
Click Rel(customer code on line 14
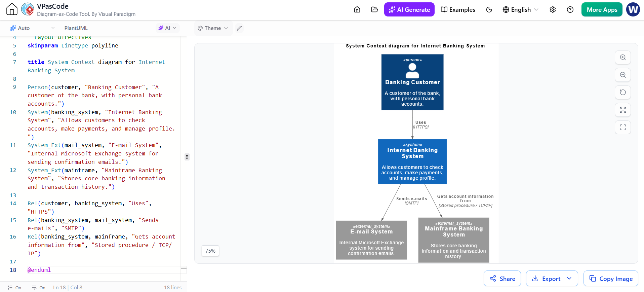[90, 207]
